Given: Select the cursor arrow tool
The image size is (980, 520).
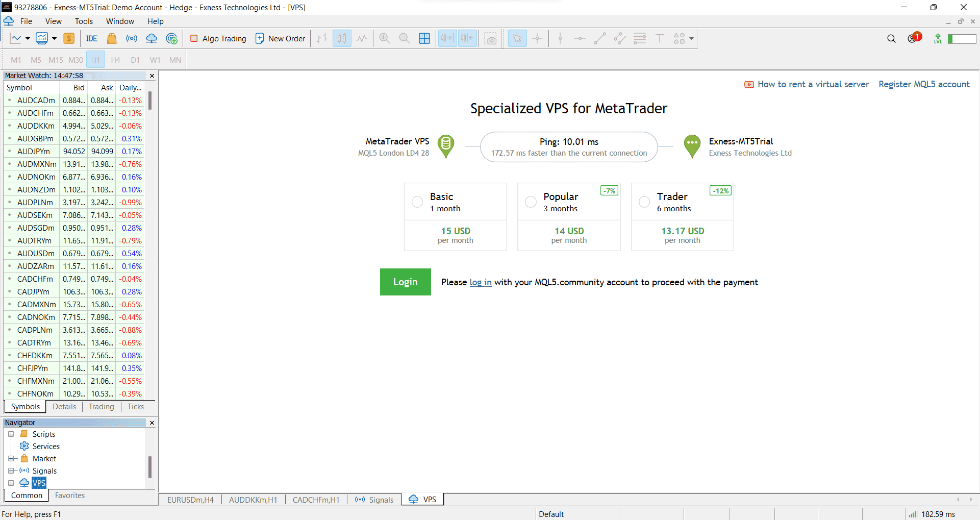Looking at the screenshot, I should 517,38.
